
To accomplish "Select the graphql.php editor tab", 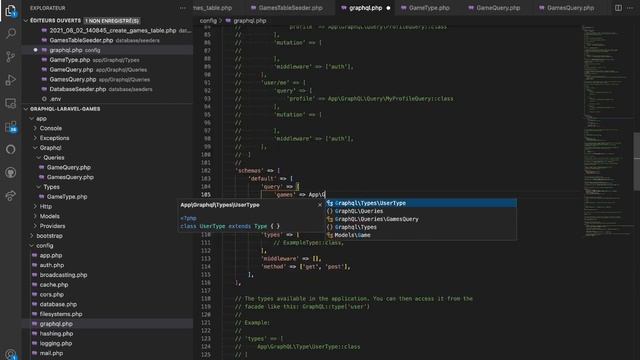I will (x=365, y=8).
